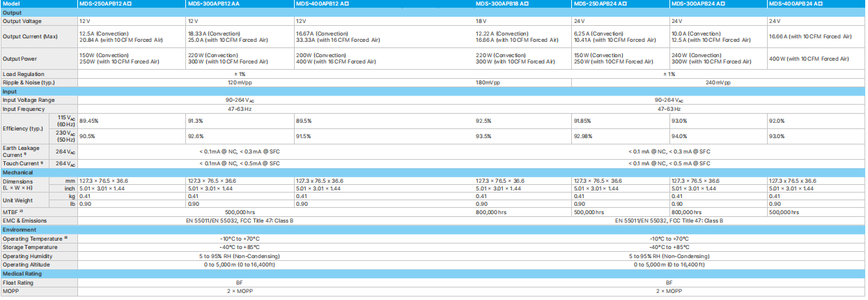
Task: Select the Ripple & Noise (typ.) row label
Action: click(x=29, y=82)
